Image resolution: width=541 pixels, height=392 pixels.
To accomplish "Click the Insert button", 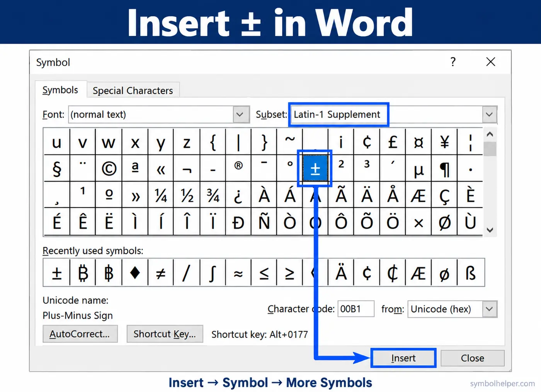I will (x=403, y=358).
